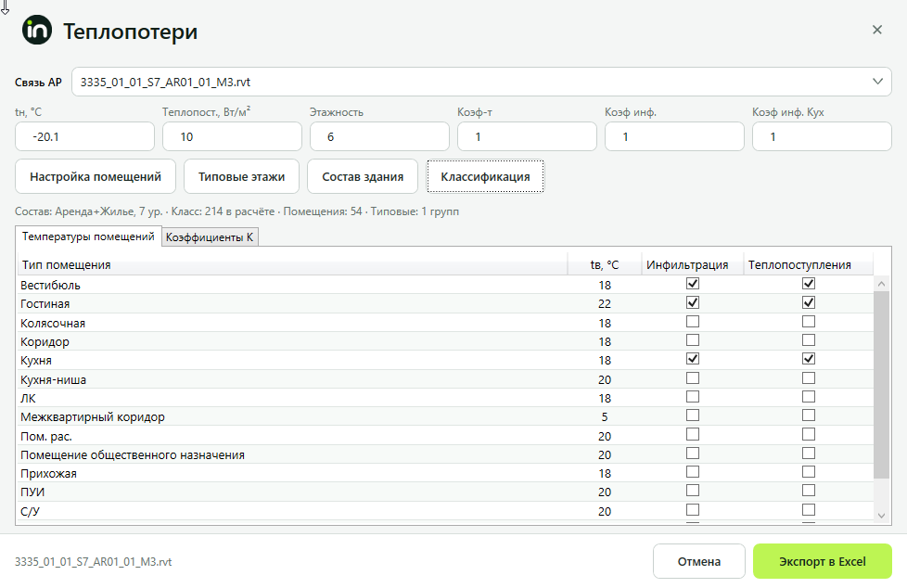Image resolution: width=907 pixels, height=588 pixels.
Task: Click the Состав здания button
Action: click(363, 176)
